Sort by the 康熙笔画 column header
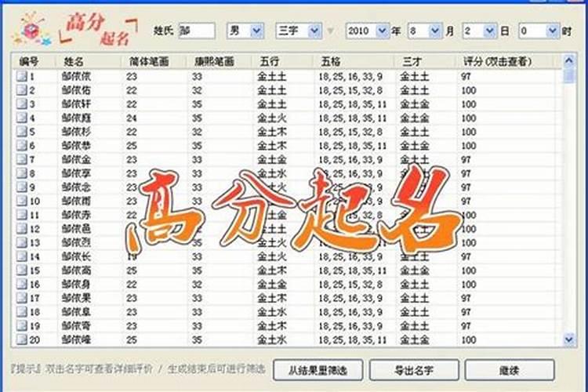Image resolution: width=588 pixels, height=392 pixels. [220, 61]
